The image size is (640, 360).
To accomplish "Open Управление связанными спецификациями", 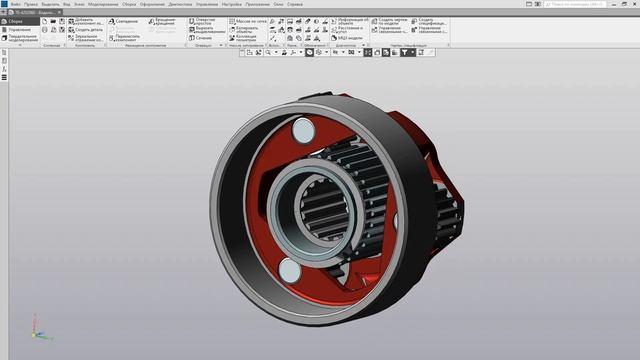I will [x=429, y=30].
